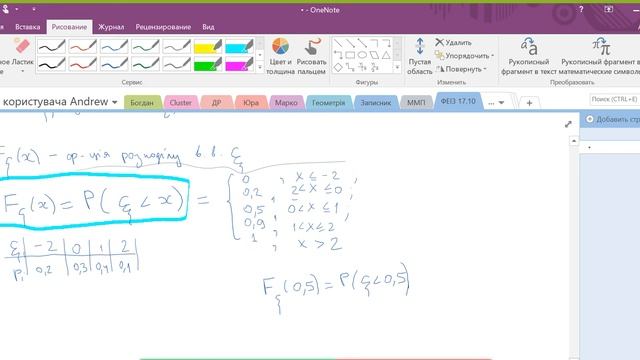Switch to the Богдан section tab
Image resolution: width=640 pixels, height=360 pixels.
(142, 103)
